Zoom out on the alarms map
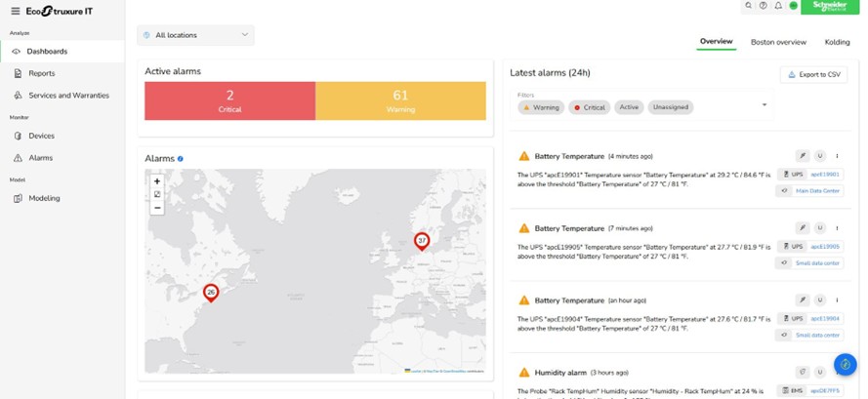Image resolution: width=868 pixels, height=399 pixels. (157, 207)
